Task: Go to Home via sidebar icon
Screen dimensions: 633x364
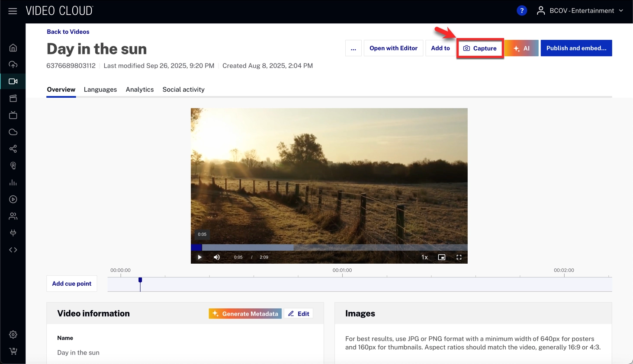Action: 13,48
